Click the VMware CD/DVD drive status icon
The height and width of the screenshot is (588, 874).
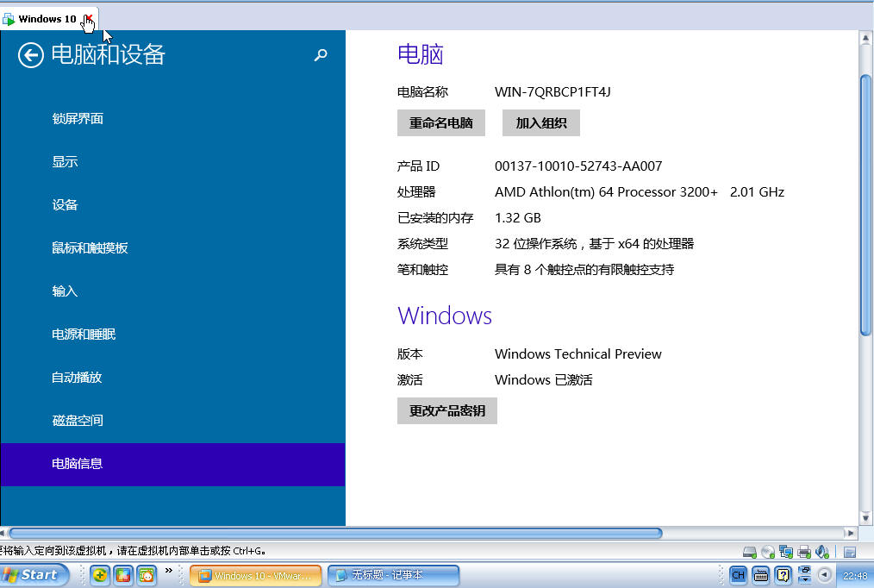point(768,552)
